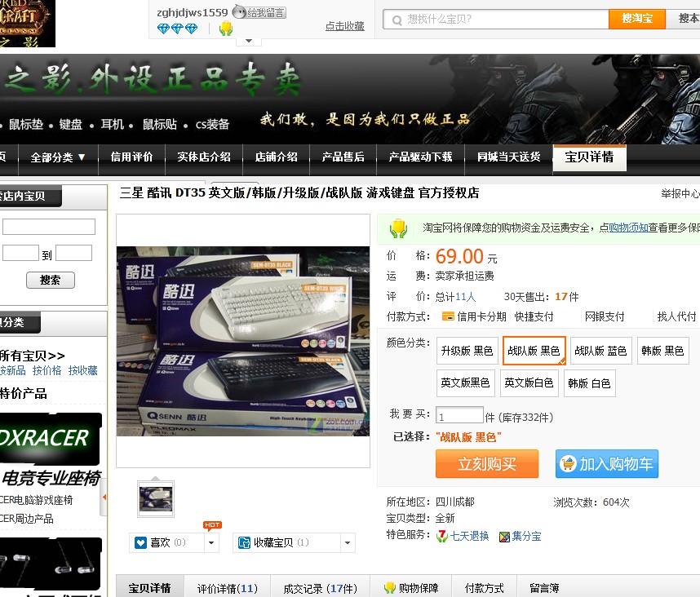Click the minimum price input box

pyautogui.click(x=20, y=253)
